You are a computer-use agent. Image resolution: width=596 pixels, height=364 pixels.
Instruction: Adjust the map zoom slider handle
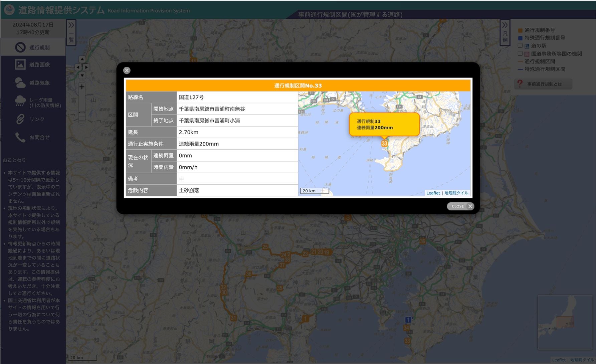[x=82, y=113]
